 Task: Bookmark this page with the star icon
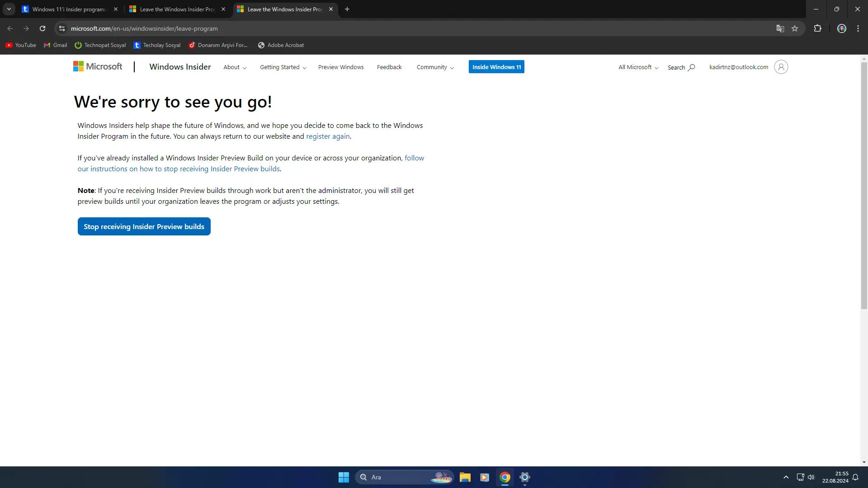click(x=795, y=28)
